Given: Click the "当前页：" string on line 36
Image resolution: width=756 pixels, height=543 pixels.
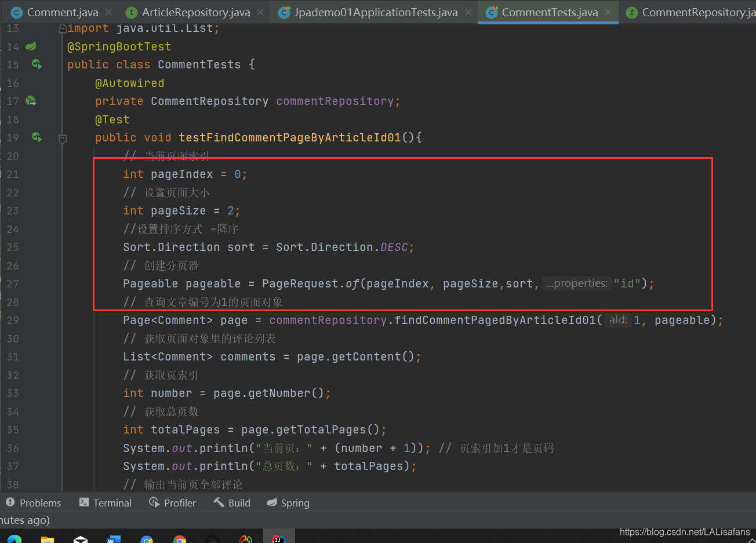Looking at the screenshot, I should [x=284, y=448].
